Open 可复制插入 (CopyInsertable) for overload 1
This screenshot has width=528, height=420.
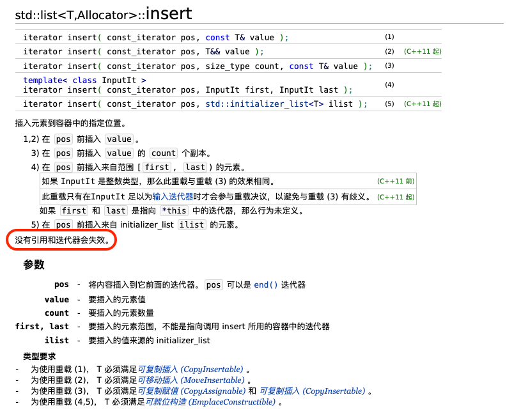pos(191,369)
